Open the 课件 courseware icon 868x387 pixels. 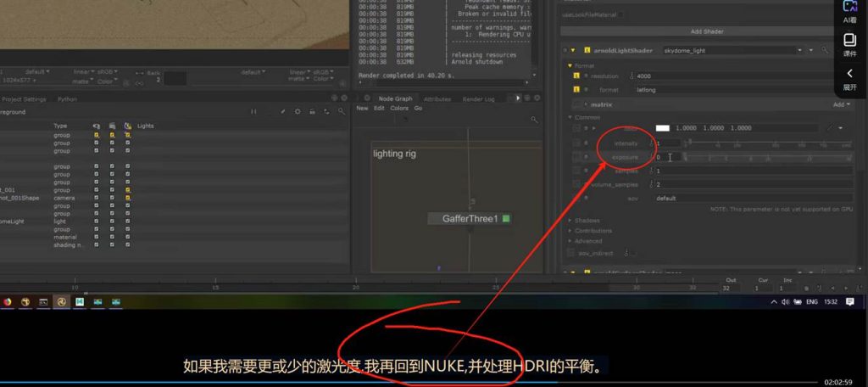[x=849, y=44]
